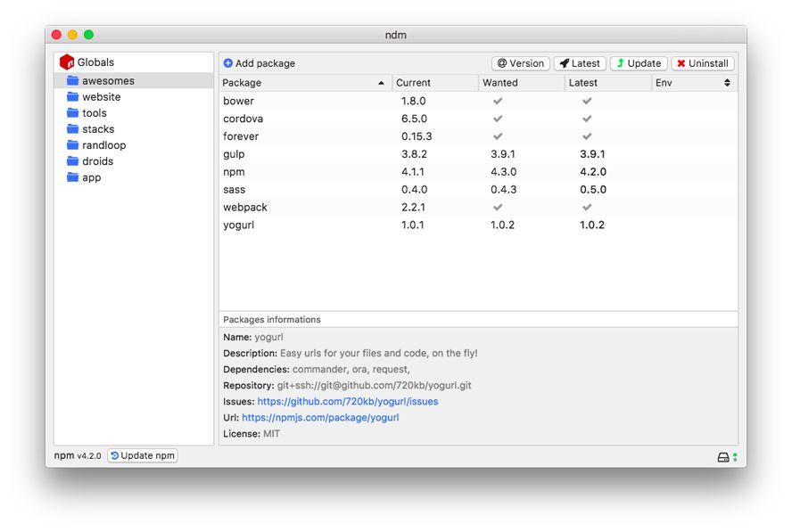
Task: Select the yogurl package row
Action: (x=478, y=225)
